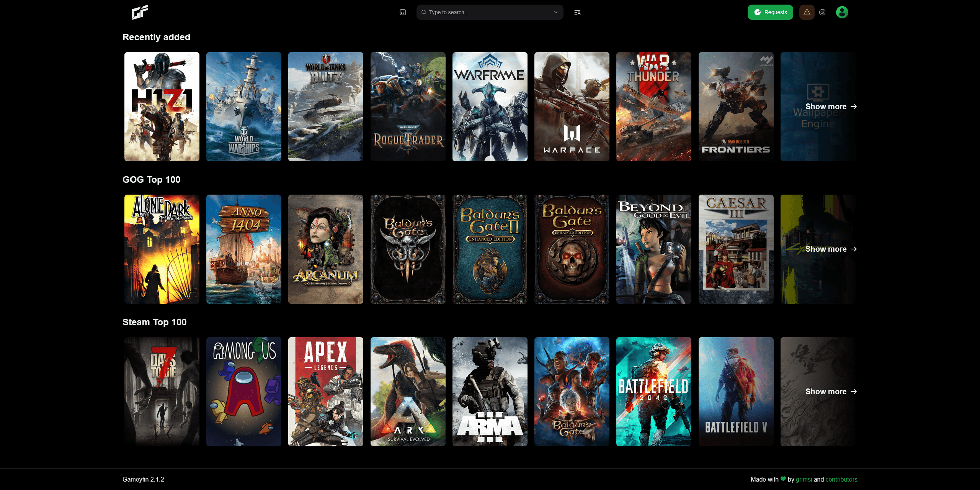The width and height of the screenshot is (980, 490).
Task: Click the random game dice icon
Action: [403, 12]
